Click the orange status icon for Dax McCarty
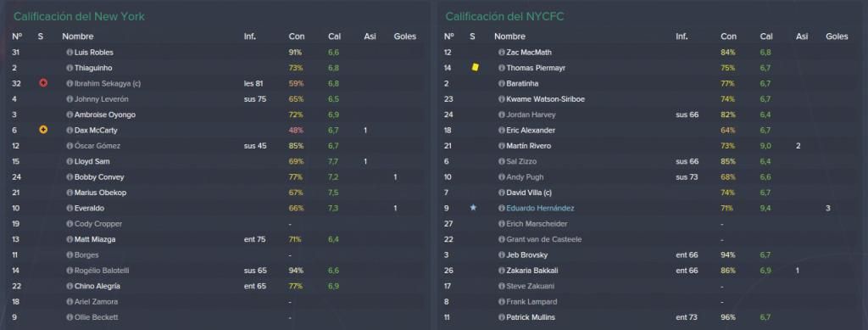This screenshot has width=868, height=330. (43, 130)
